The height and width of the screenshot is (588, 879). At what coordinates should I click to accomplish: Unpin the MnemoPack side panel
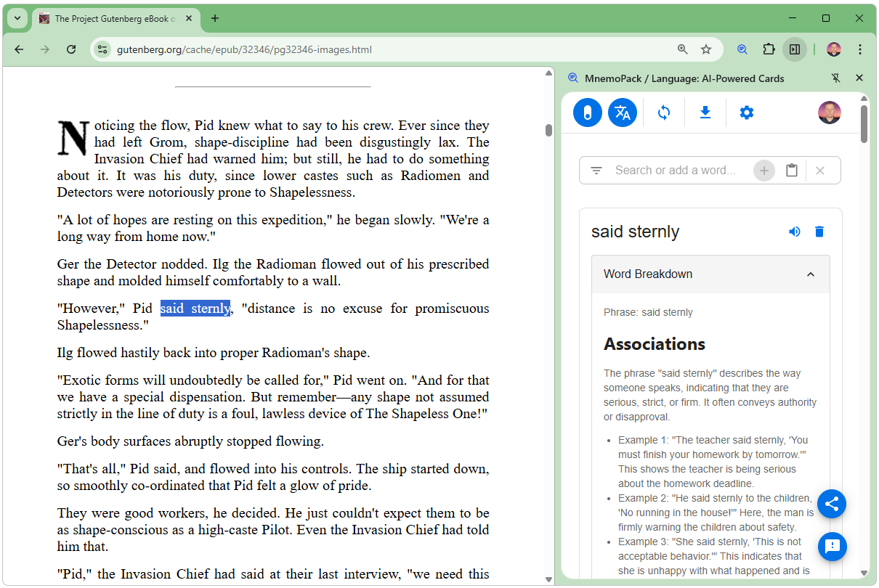click(835, 78)
